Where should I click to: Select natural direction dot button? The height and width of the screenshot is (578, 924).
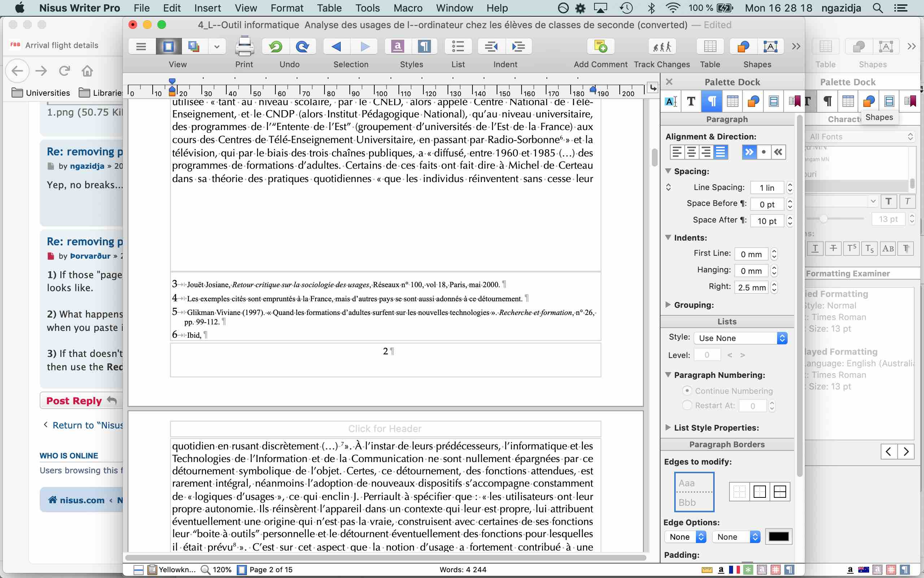click(x=764, y=152)
